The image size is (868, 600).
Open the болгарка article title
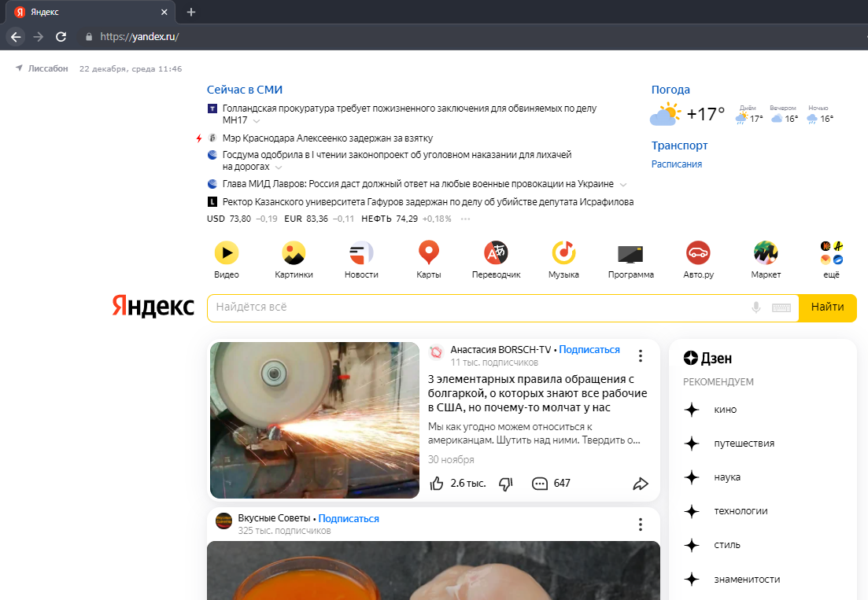pos(537,393)
